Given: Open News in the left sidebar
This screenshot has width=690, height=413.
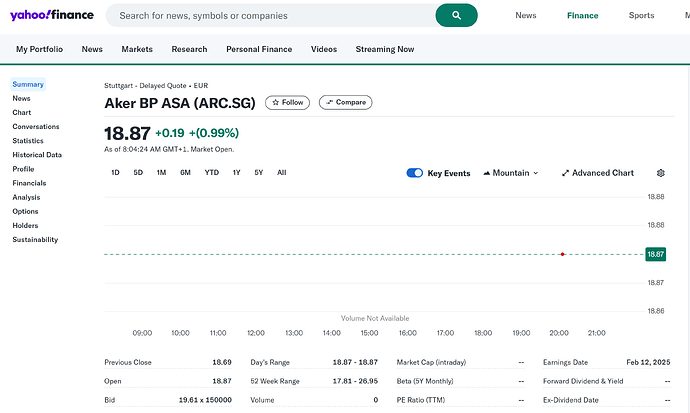Looking at the screenshot, I should pyautogui.click(x=21, y=98).
